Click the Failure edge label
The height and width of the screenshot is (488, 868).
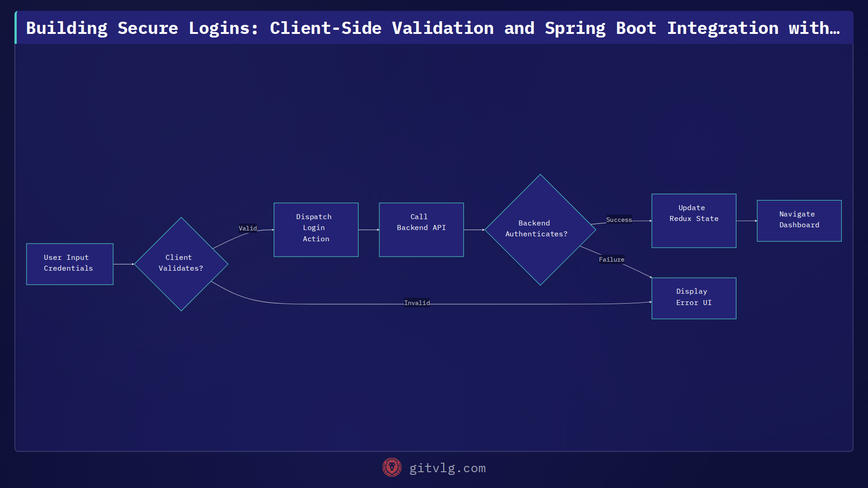click(611, 259)
